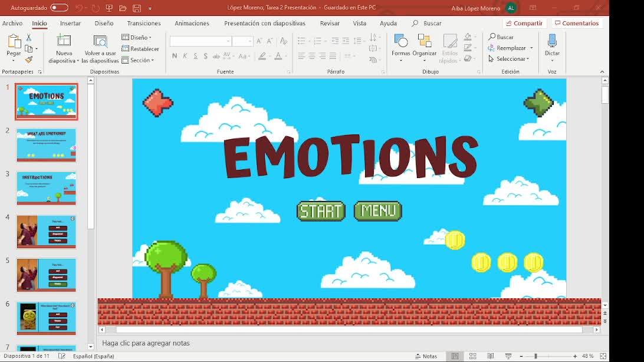Open the quick access toolbar customize arrow
The image size is (644, 362).
click(x=150, y=8)
